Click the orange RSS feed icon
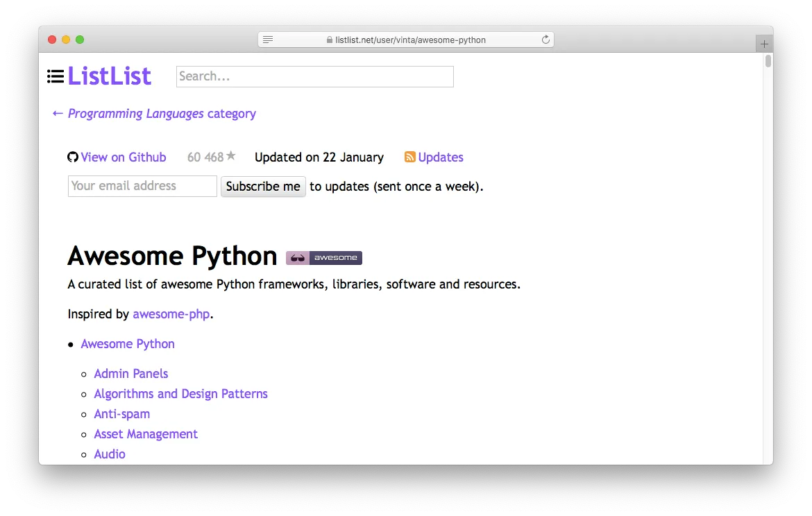812x516 pixels. (x=410, y=157)
